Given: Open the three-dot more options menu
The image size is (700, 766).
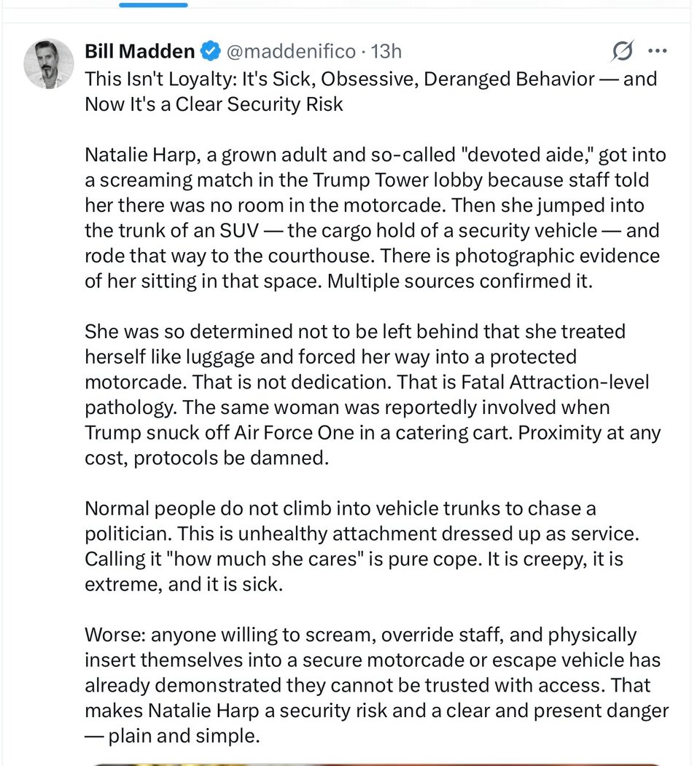Looking at the screenshot, I should pyautogui.click(x=658, y=51).
